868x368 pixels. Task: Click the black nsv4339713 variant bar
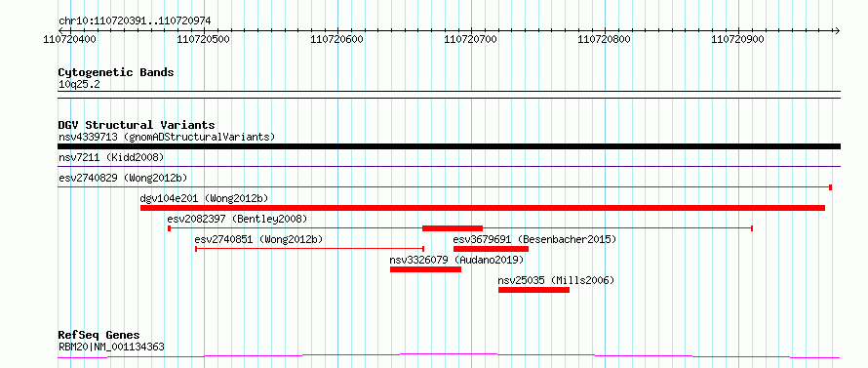pos(449,146)
